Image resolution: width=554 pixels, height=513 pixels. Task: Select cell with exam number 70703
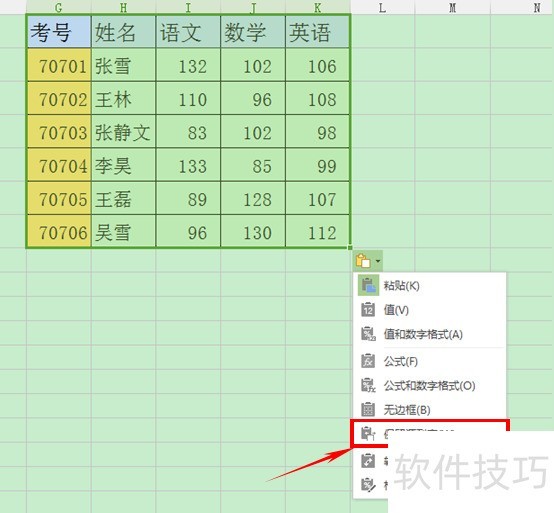(59, 131)
